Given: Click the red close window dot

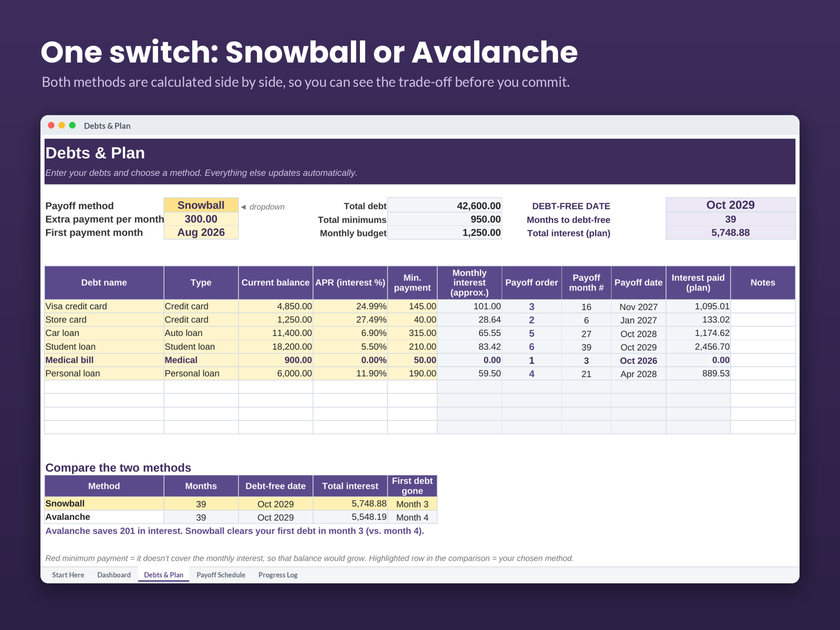Looking at the screenshot, I should click(x=51, y=125).
